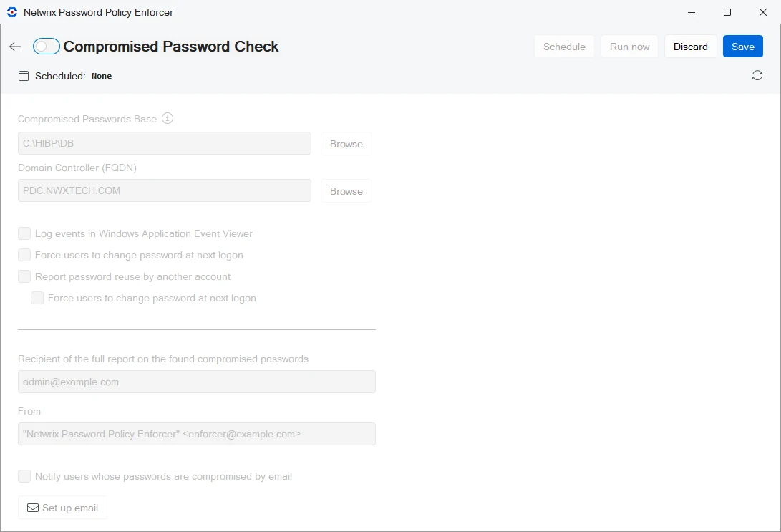Screen dimensions: 781x532
Task: Check Report password reuse by another account
Action: (24, 276)
